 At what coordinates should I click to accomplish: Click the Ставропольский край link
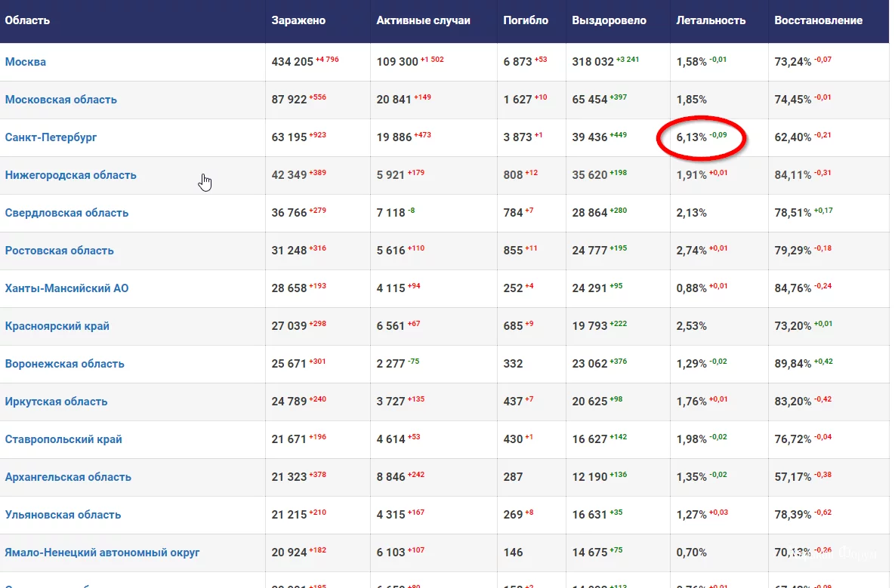63,439
